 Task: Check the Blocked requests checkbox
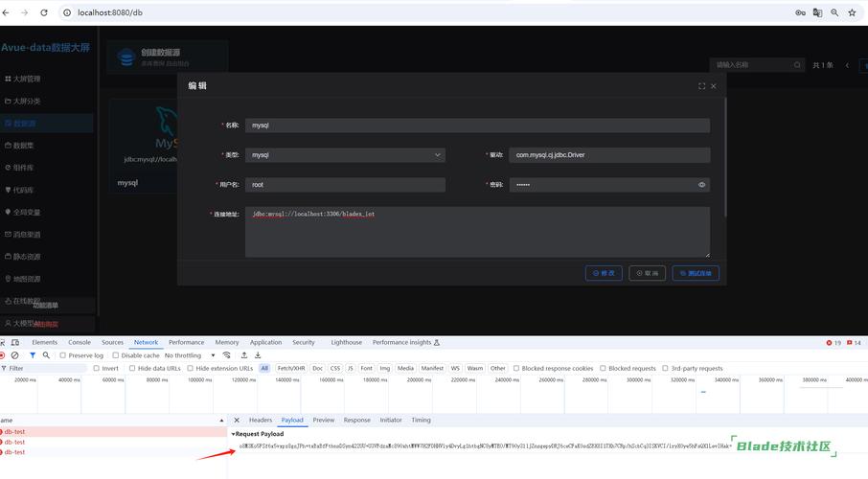(x=603, y=368)
